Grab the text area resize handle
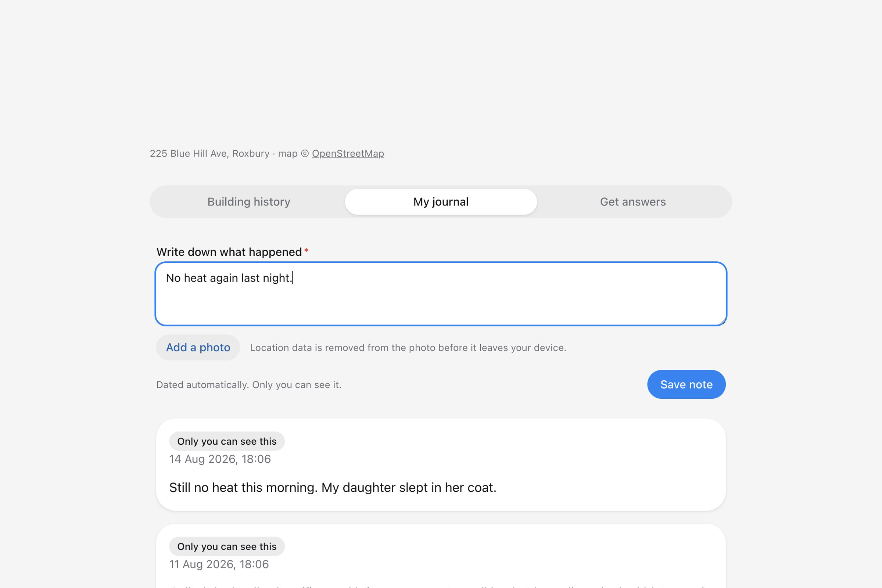 (723, 321)
